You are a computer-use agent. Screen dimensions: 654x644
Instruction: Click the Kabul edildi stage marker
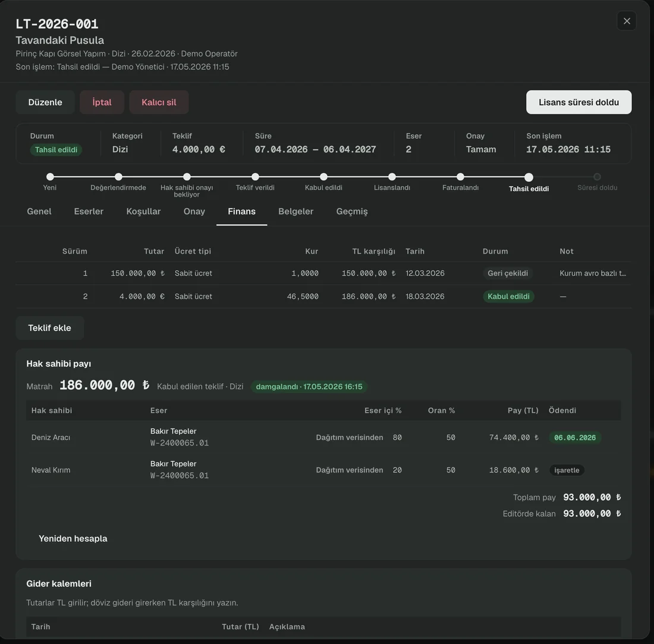[323, 176]
